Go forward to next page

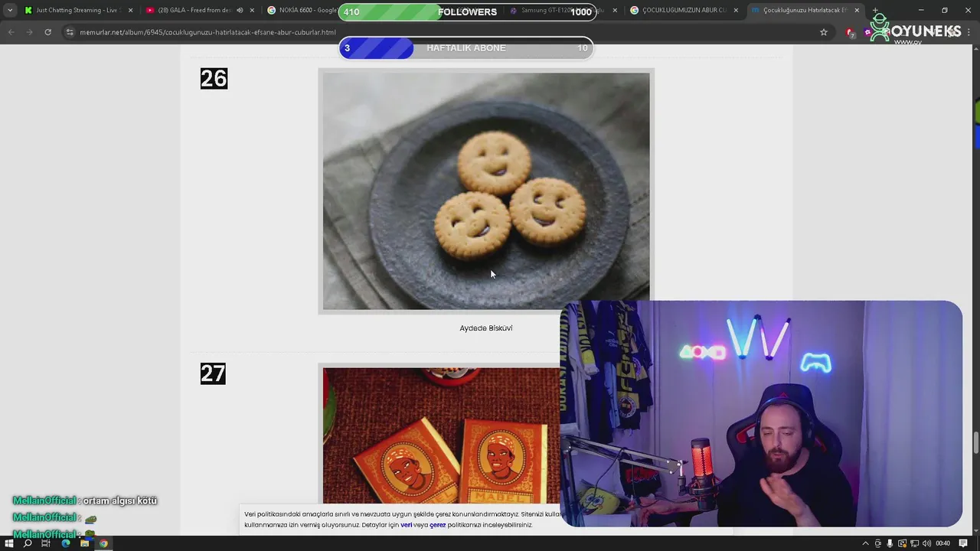(x=29, y=32)
